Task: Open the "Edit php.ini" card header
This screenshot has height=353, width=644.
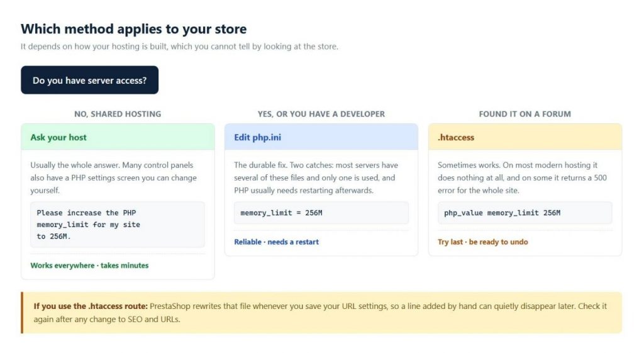Action: [x=321, y=137]
